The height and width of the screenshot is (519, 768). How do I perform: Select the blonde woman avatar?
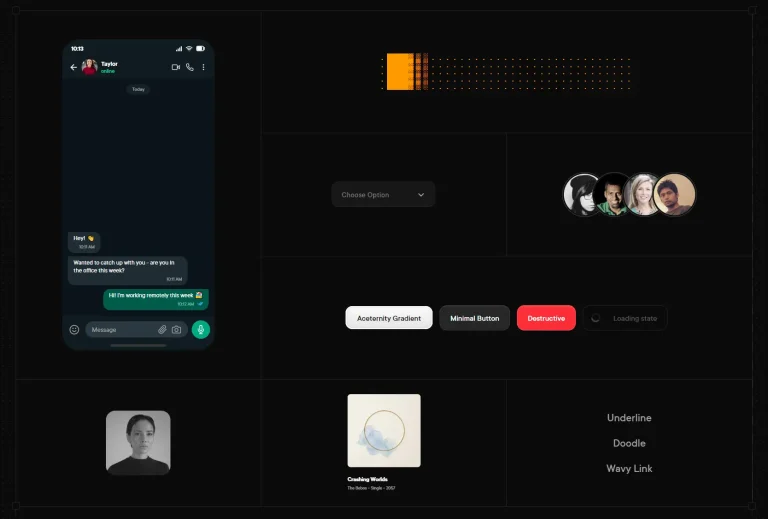tap(642, 194)
